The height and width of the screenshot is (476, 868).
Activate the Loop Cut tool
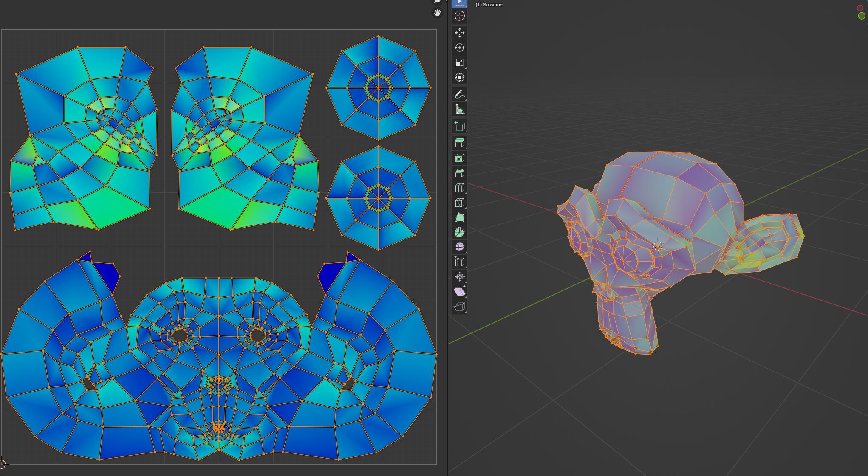pos(459,188)
